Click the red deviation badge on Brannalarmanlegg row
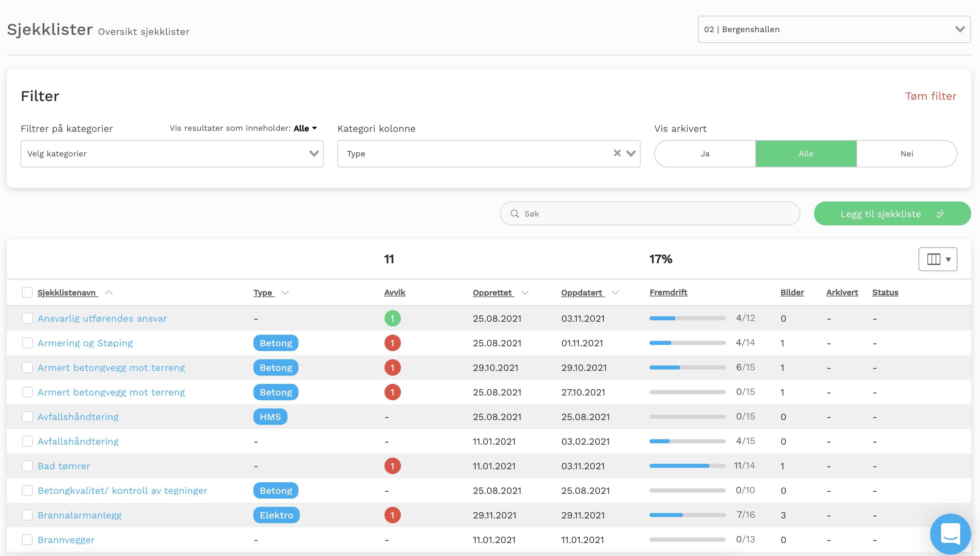 pos(392,515)
